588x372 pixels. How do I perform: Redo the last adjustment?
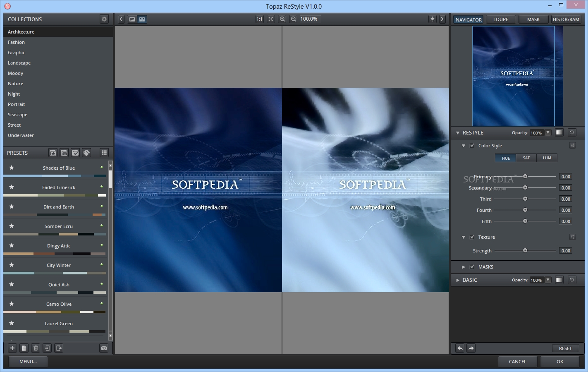[x=471, y=348]
